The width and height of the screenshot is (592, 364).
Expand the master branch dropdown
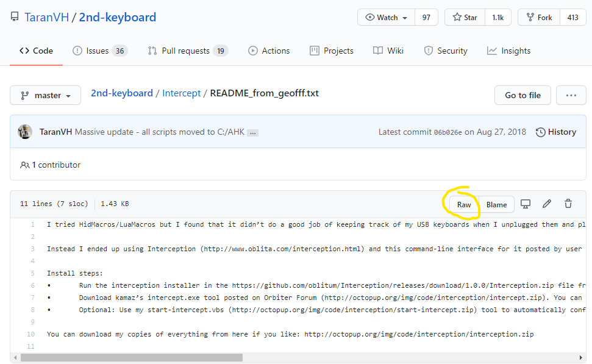46,95
